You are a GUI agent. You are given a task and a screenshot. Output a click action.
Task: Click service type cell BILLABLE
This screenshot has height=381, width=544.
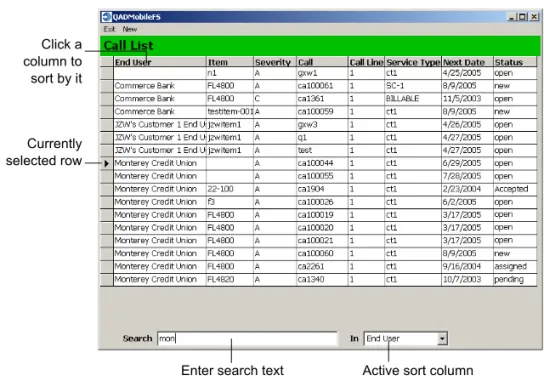[413, 99]
